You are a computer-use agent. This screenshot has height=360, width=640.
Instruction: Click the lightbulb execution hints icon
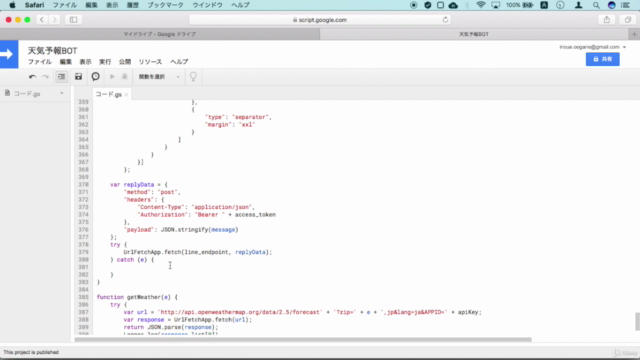click(x=193, y=76)
